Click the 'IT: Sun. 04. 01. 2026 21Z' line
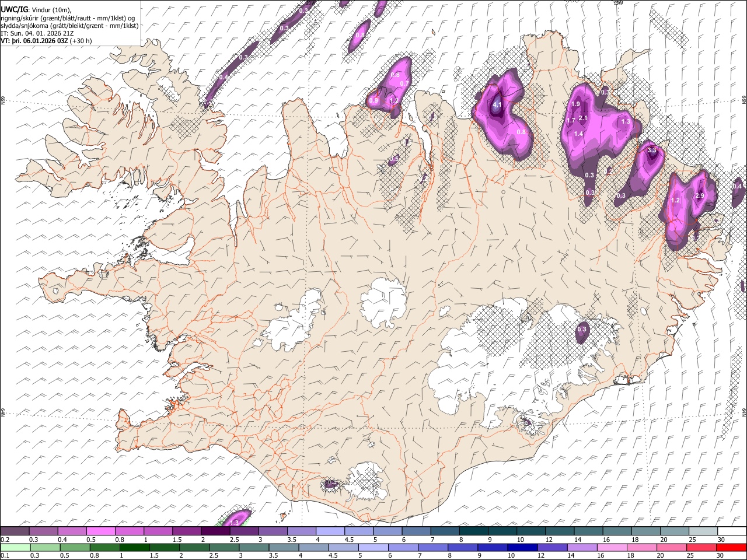747x560 pixels. (x=37, y=33)
